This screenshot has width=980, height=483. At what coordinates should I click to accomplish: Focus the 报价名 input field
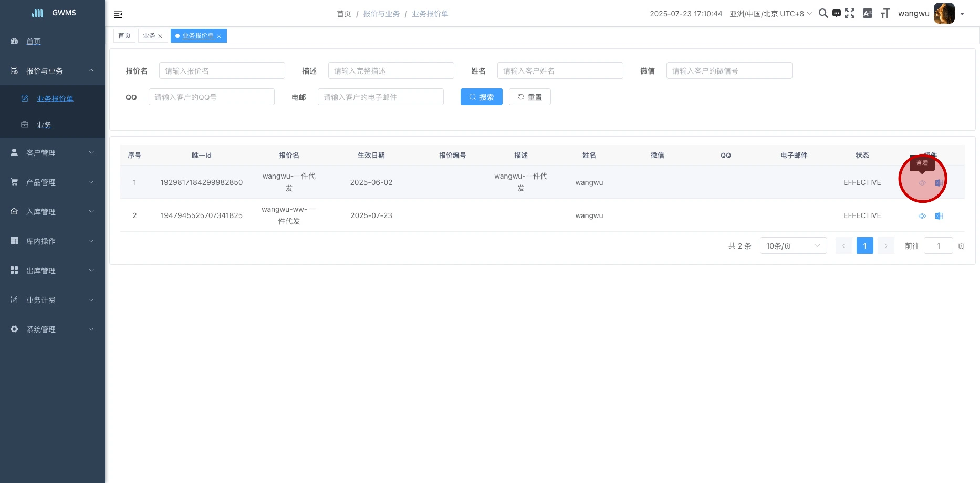(222, 71)
